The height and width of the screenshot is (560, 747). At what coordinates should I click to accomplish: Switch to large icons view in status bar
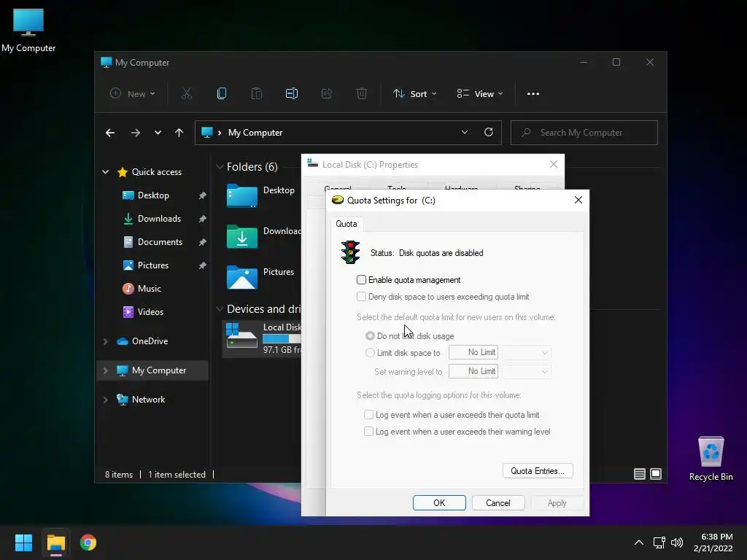coord(656,474)
